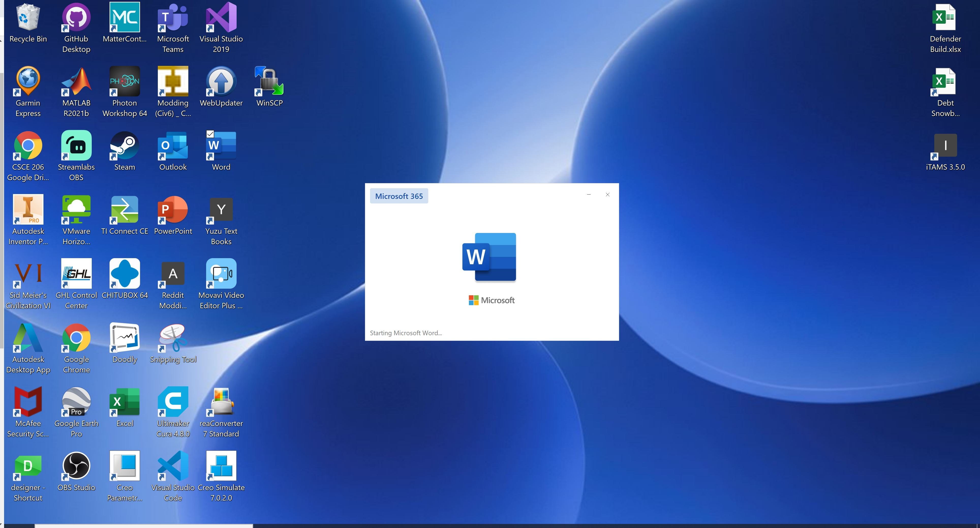Select the Autodesk Inventor Pro icon
The height and width of the screenshot is (528, 980).
click(28, 209)
